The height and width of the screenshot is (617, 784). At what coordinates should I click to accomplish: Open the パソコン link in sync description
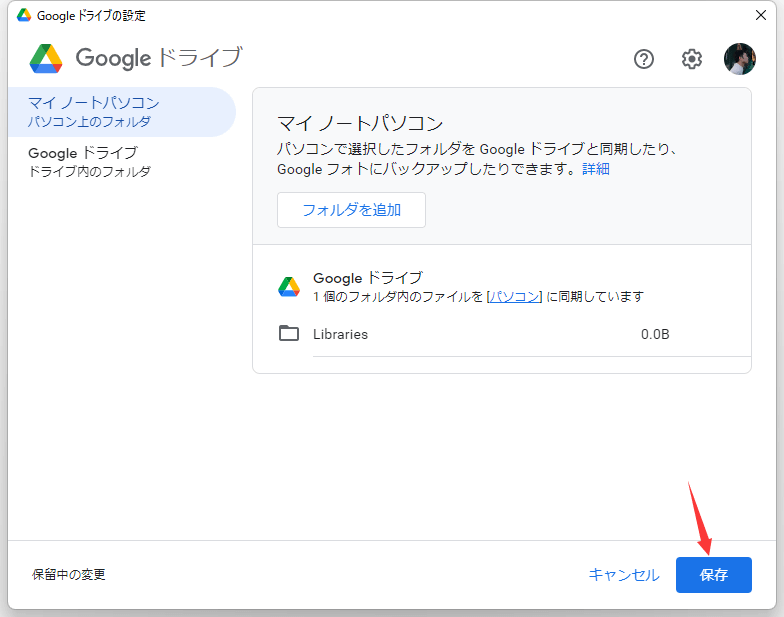pyautogui.click(x=514, y=297)
